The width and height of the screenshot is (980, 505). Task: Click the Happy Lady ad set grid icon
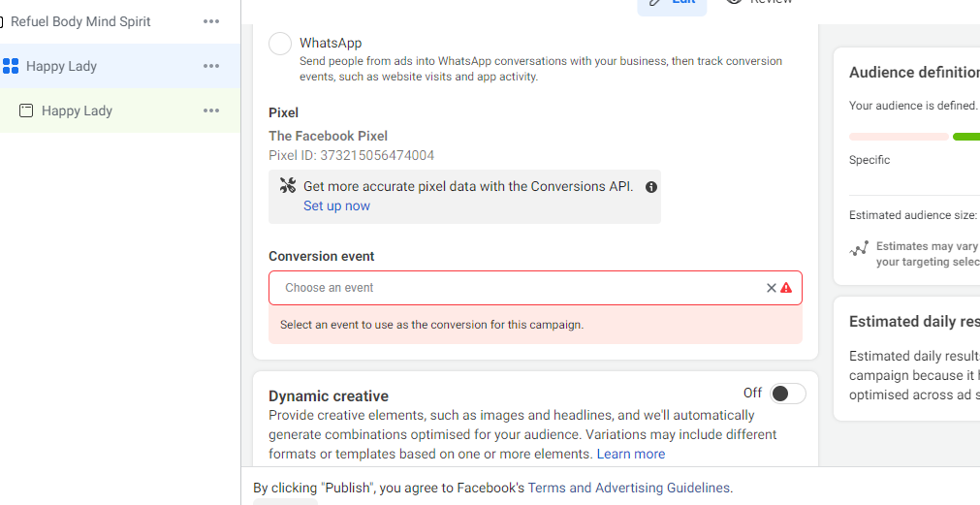coord(11,66)
